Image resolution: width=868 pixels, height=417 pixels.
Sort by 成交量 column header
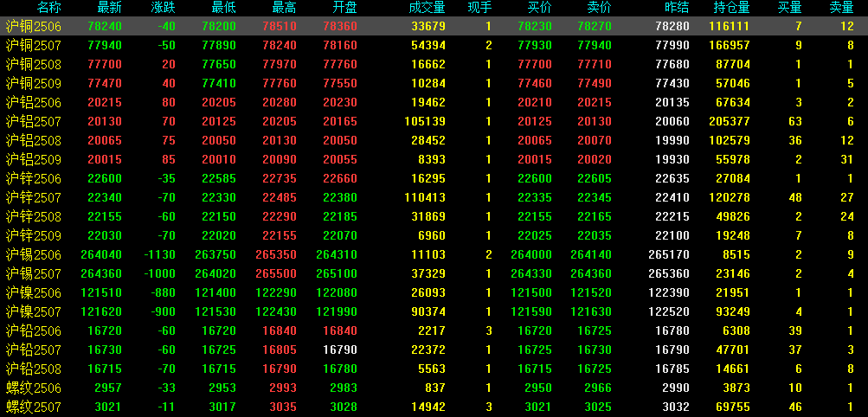pyautogui.click(x=428, y=7)
